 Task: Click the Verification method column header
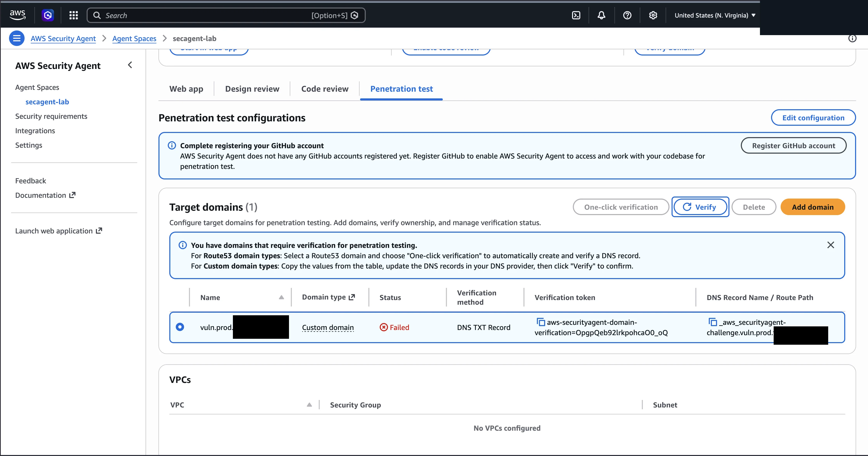[x=476, y=297]
